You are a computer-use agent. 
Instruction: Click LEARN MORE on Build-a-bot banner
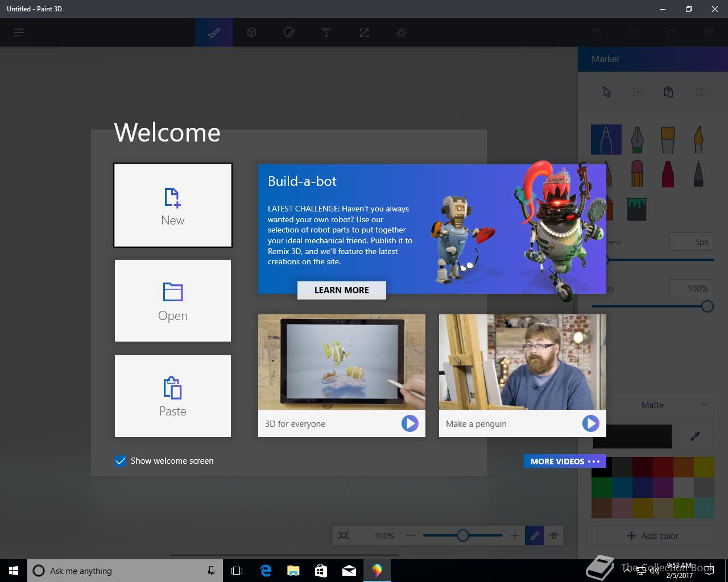click(342, 290)
